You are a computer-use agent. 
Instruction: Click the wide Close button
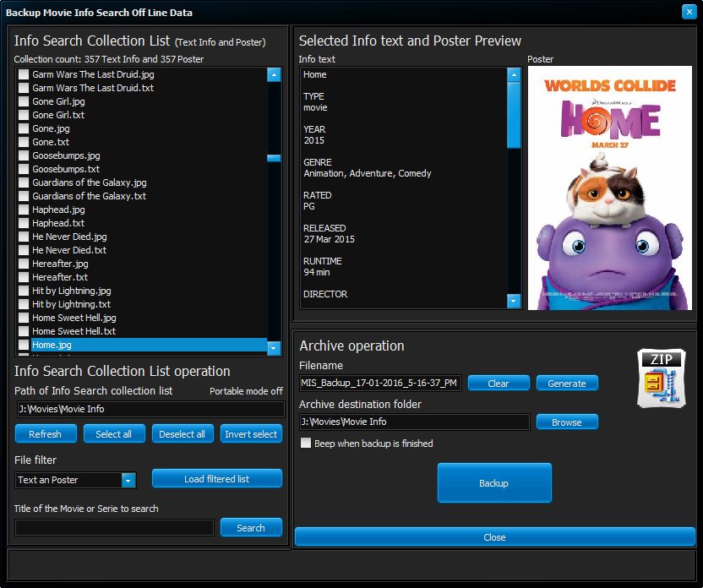pyautogui.click(x=495, y=537)
